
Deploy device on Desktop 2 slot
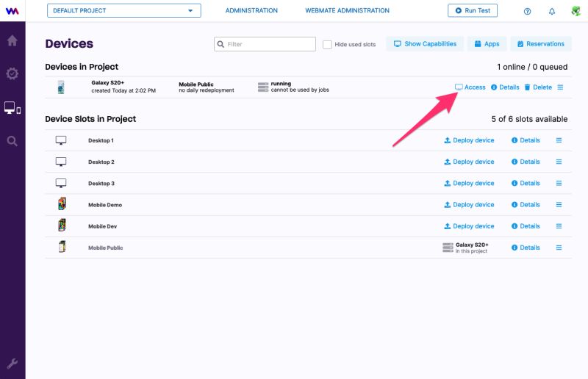coord(469,162)
